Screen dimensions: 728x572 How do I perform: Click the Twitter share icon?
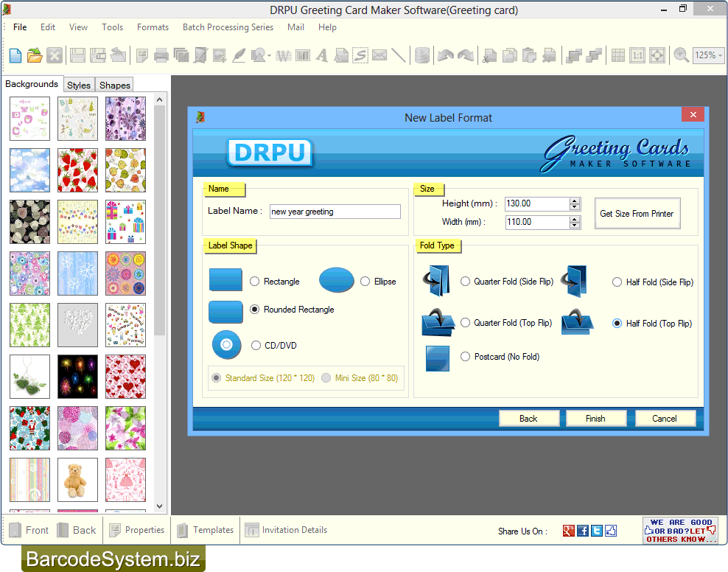(597, 531)
